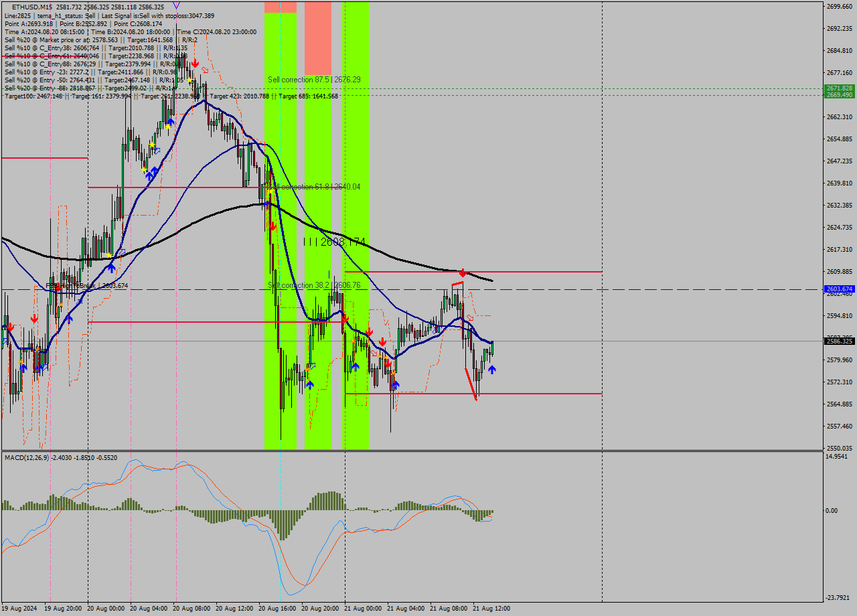Image resolution: width=857 pixels, height=616 pixels.
Task: Click the '21 Aug 08:00' time axis label
Action: tap(449, 609)
